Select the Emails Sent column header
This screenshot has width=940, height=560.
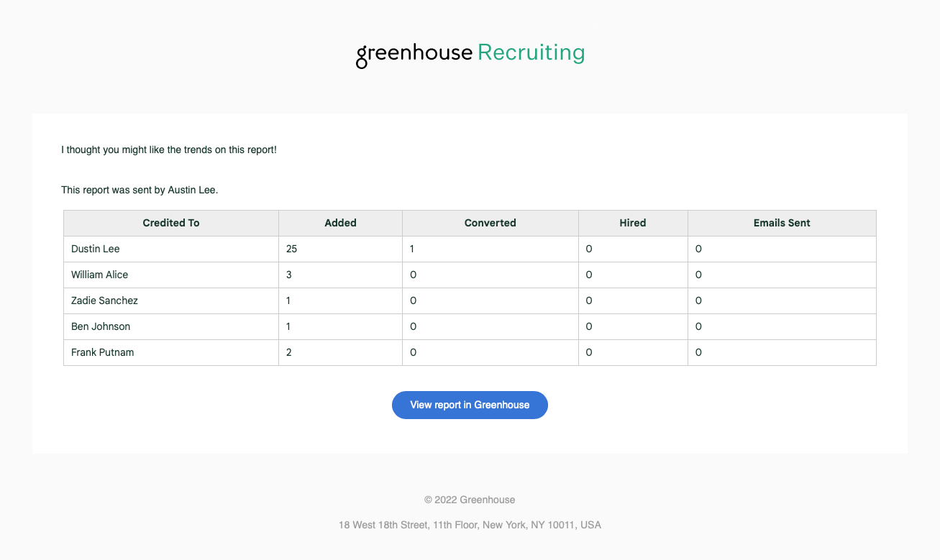(x=782, y=223)
